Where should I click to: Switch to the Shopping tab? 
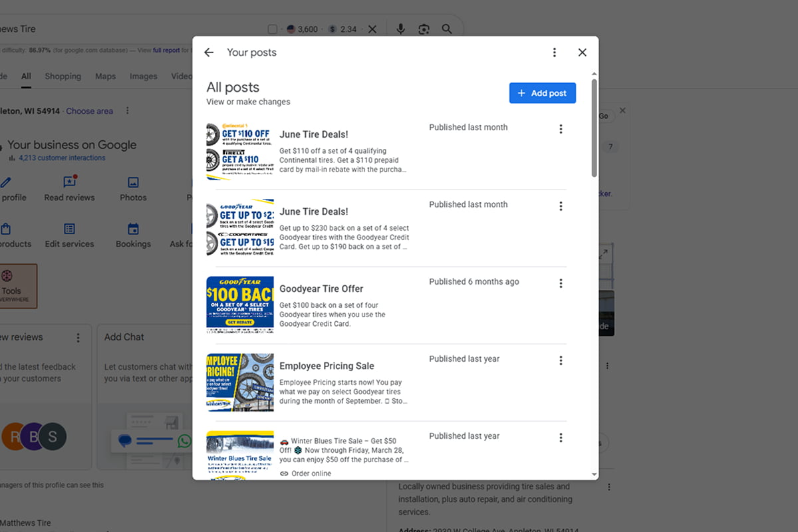[x=63, y=76]
